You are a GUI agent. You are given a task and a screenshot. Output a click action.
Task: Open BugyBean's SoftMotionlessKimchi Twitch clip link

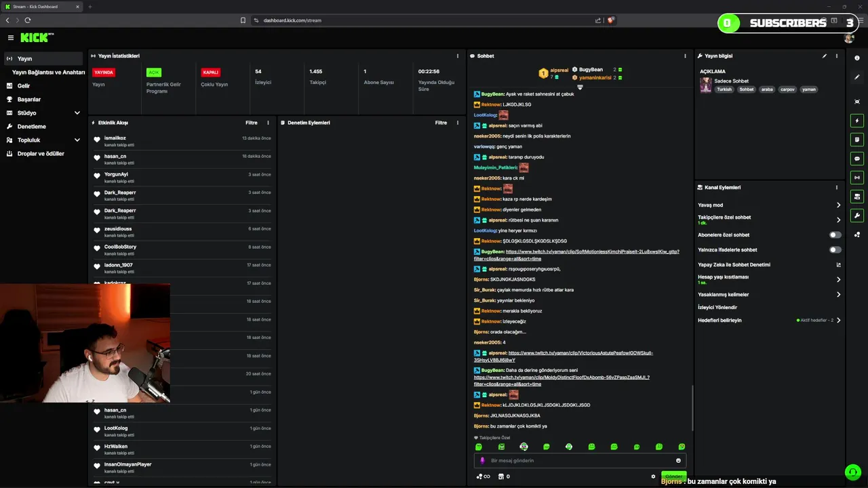pyautogui.click(x=576, y=255)
